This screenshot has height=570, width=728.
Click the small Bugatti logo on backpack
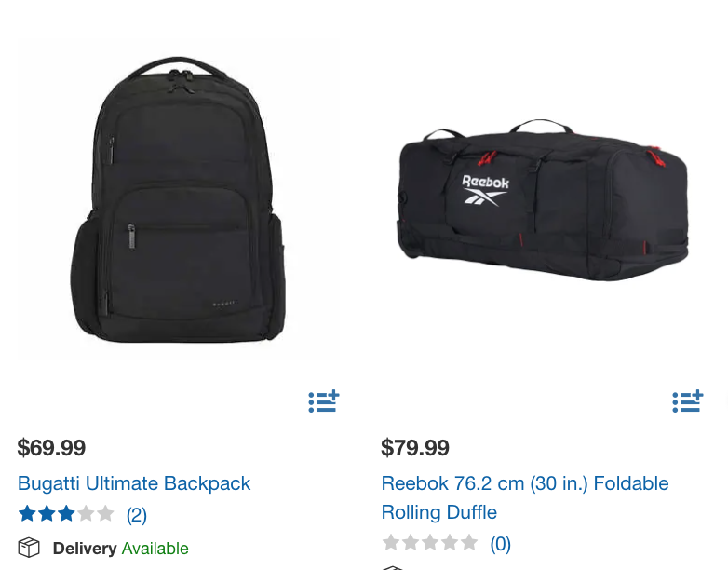[225, 304]
